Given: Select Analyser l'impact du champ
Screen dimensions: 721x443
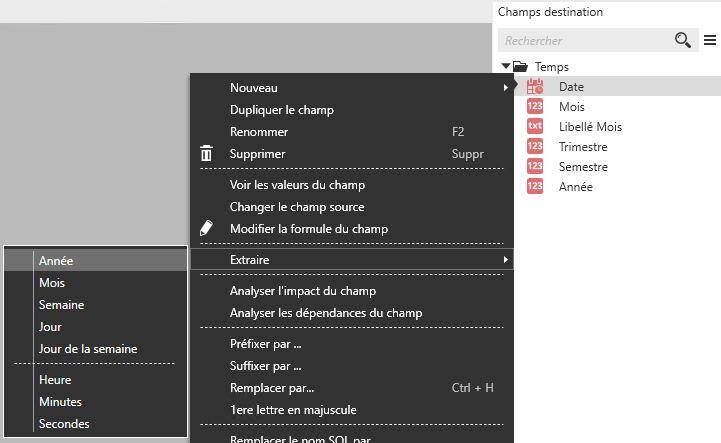Looking at the screenshot, I should click(303, 291).
